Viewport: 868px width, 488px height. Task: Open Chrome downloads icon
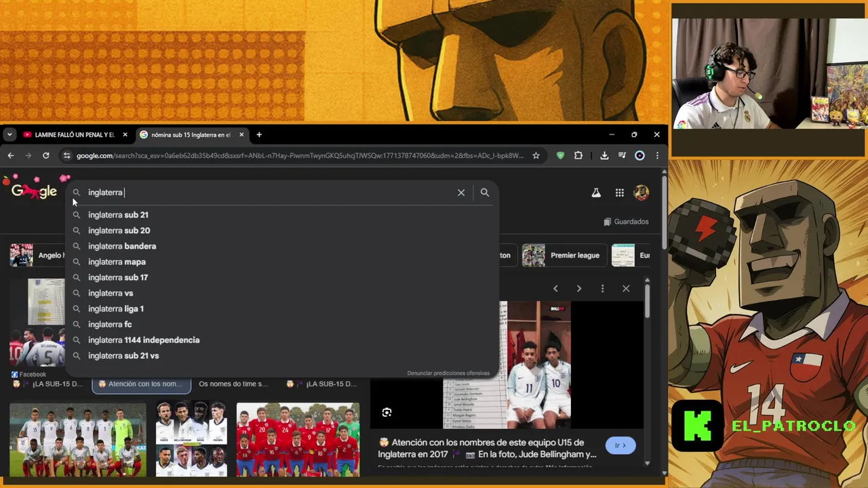pos(604,156)
